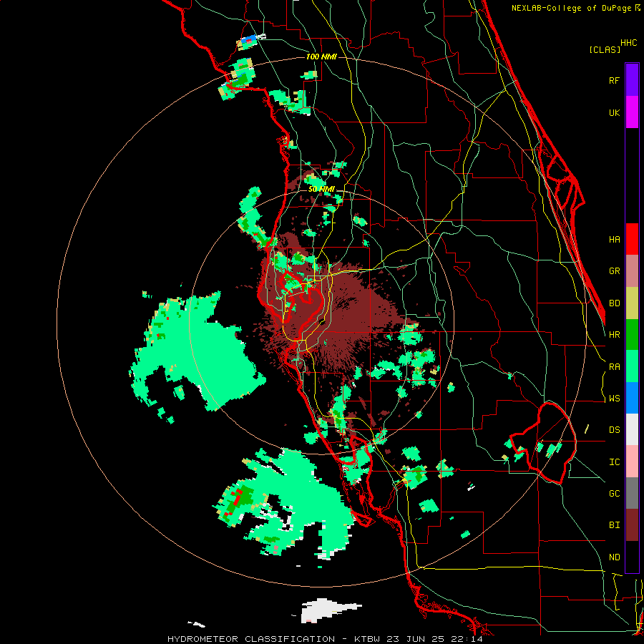The height and width of the screenshot is (644, 644).
Task: Click the RF legend label
Action: pos(614,80)
